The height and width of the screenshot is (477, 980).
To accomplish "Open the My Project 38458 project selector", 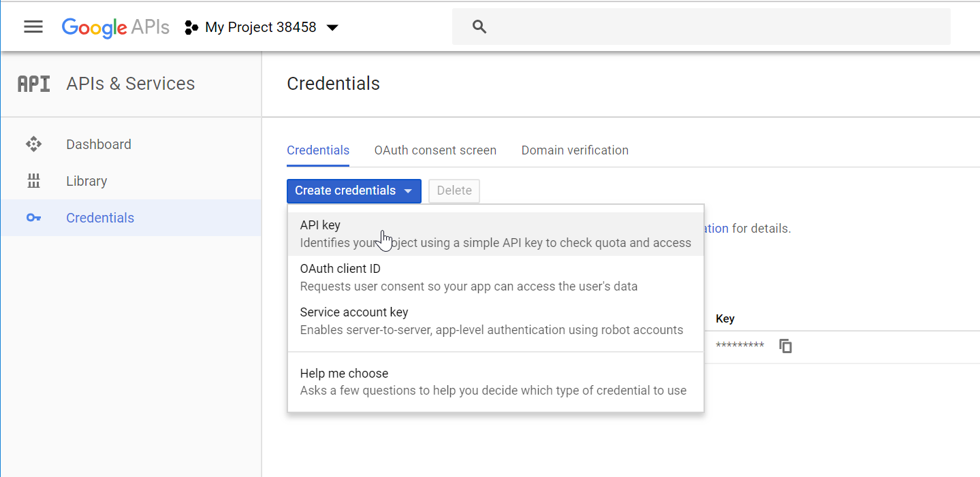I will 262,28.
